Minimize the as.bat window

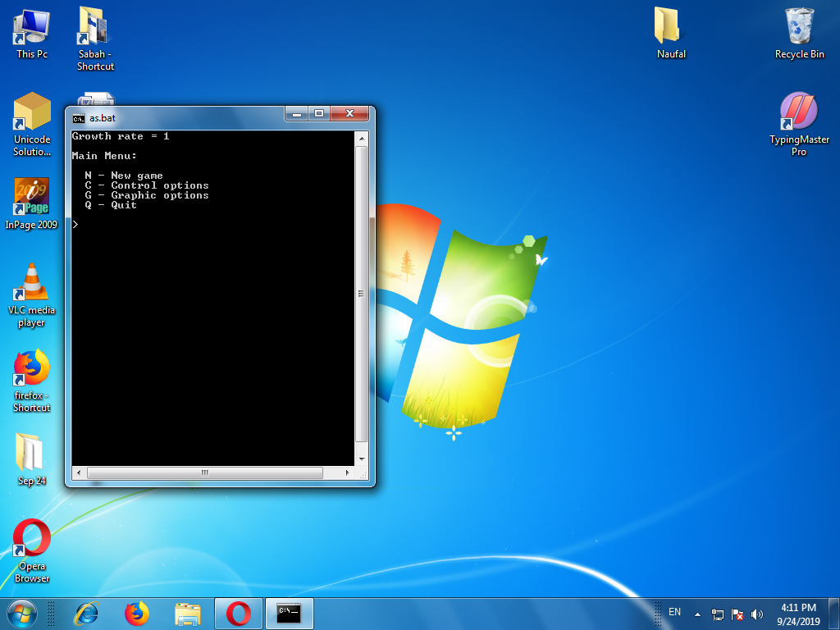coord(297,113)
